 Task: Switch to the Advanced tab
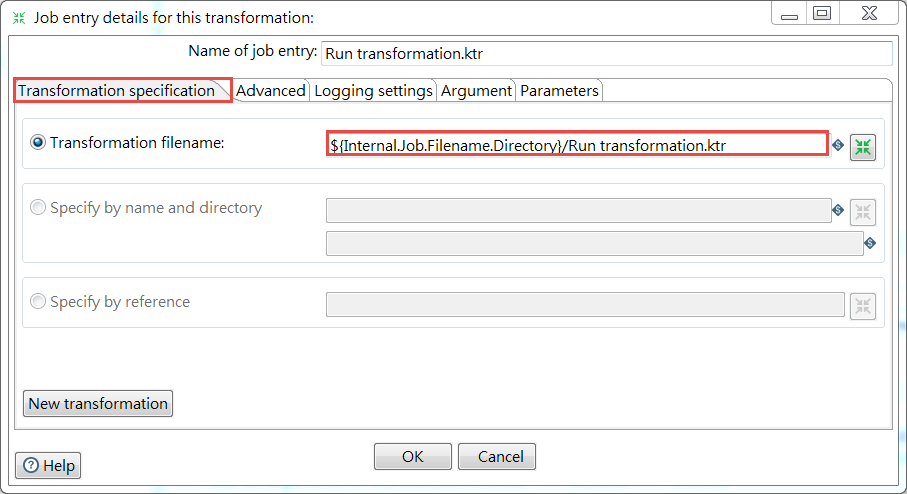(x=270, y=91)
